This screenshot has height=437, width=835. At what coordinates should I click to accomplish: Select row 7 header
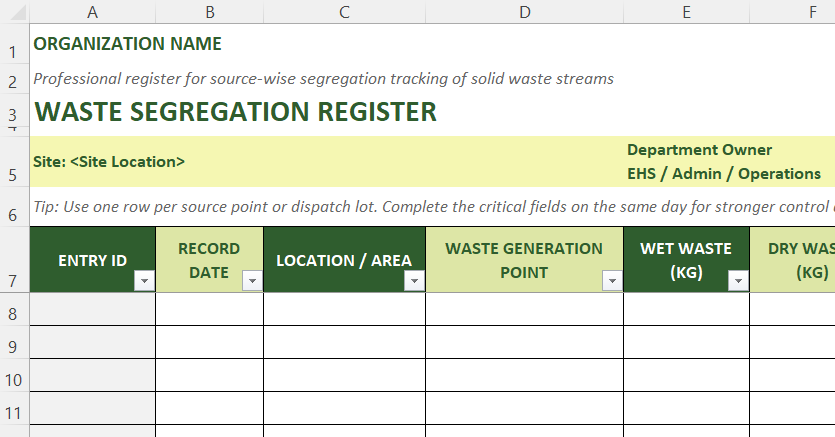click(x=14, y=281)
